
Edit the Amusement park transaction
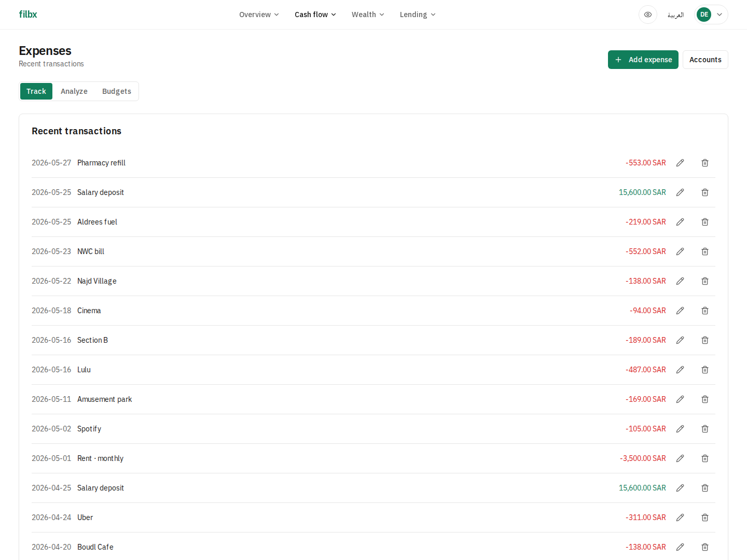click(680, 399)
